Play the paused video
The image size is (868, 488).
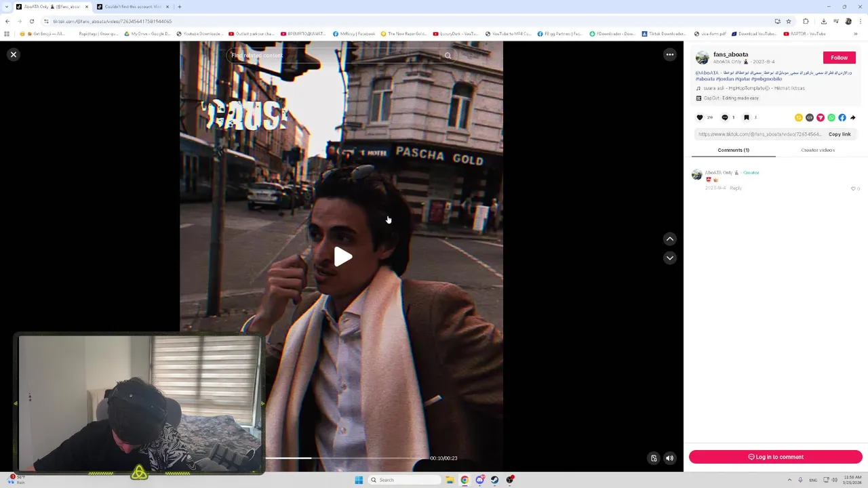[342, 257]
